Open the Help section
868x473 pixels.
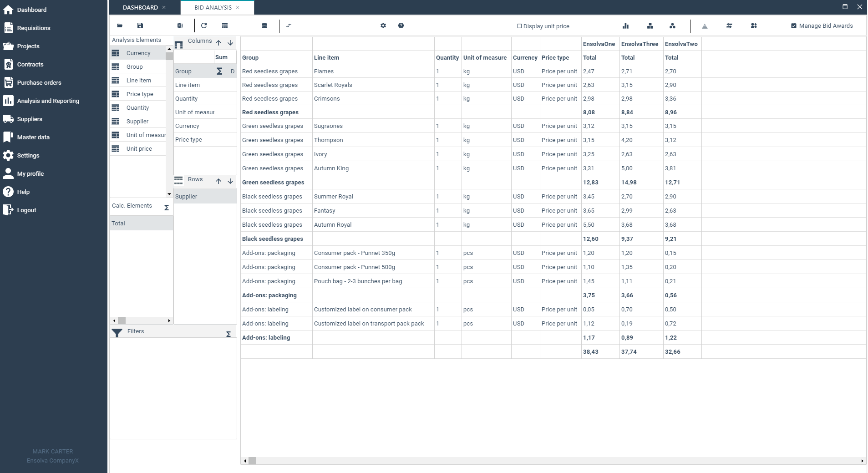pyautogui.click(x=22, y=192)
